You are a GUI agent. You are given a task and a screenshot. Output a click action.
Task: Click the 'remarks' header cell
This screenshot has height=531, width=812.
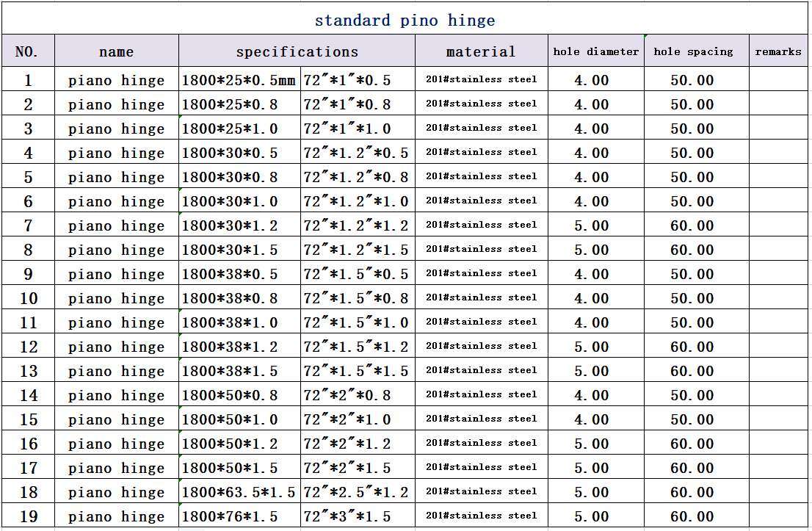[x=777, y=51]
